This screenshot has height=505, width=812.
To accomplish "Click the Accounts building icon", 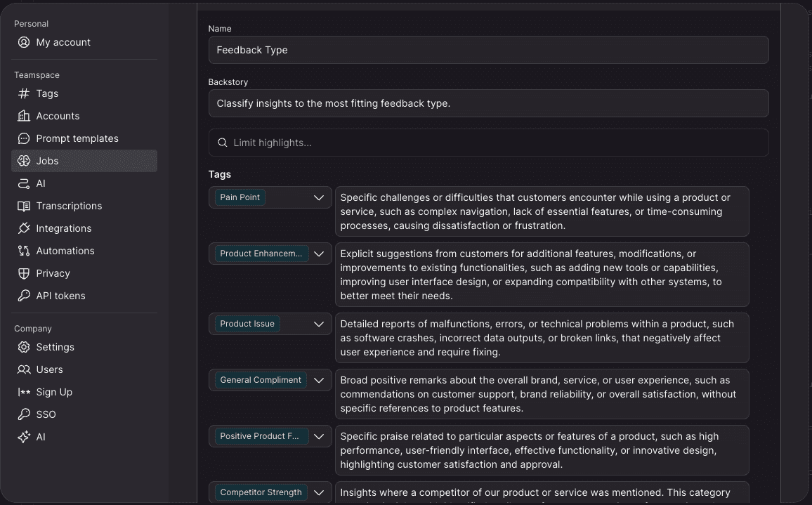I will pyautogui.click(x=24, y=116).
